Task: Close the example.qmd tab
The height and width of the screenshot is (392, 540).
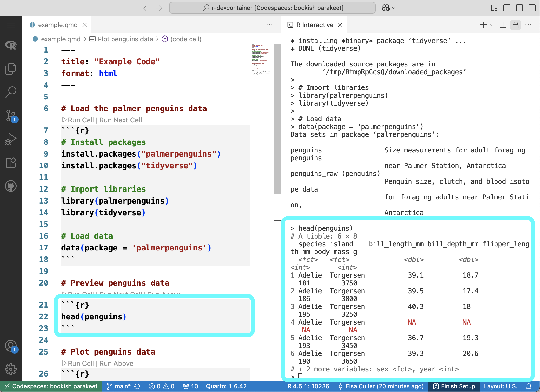Action: tap(85, 25)
